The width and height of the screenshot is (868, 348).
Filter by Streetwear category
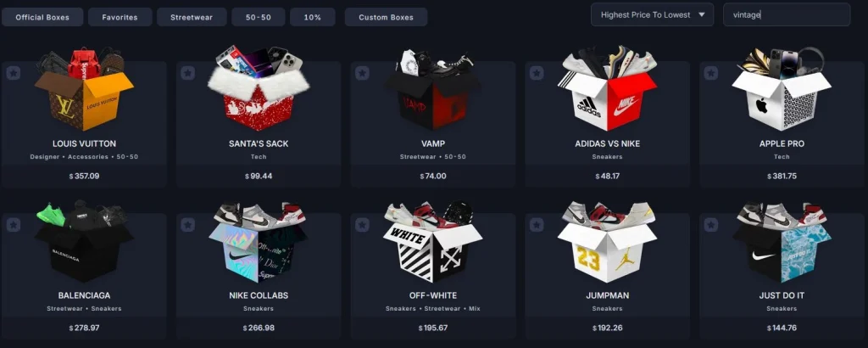[192, 17]
